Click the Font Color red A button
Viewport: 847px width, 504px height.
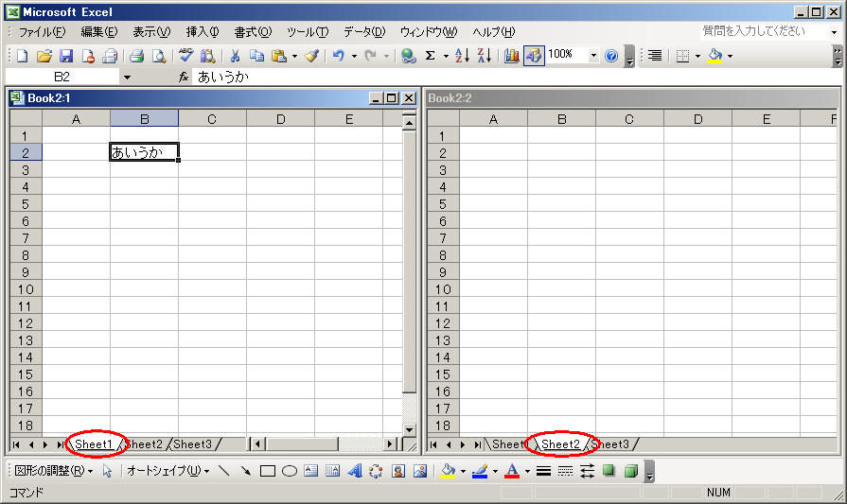[x=512, y=471]
